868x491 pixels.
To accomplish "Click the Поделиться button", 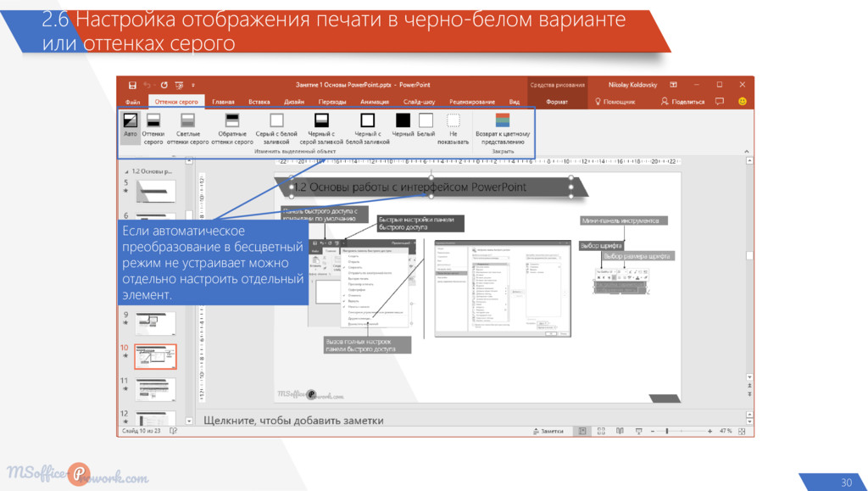I will tap(682, 102).
